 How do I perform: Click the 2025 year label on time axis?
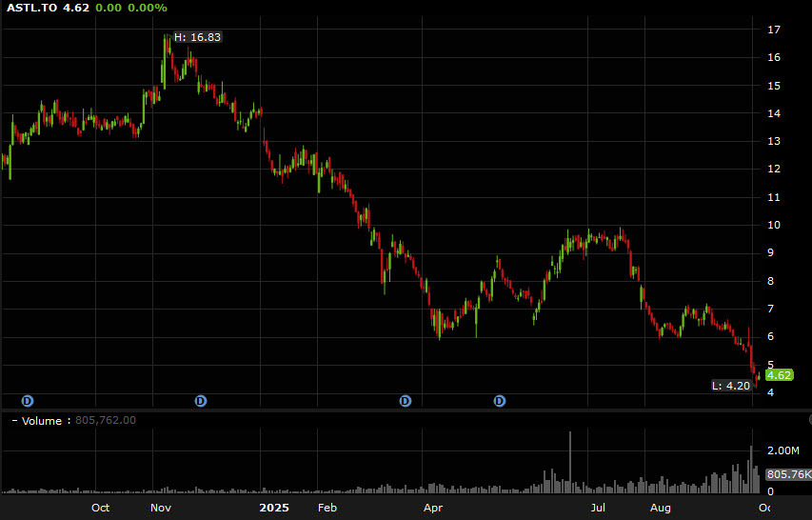273,508
